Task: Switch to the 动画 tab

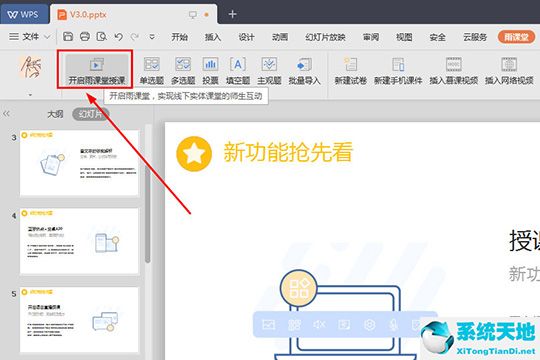Action: tap(280, 37)
